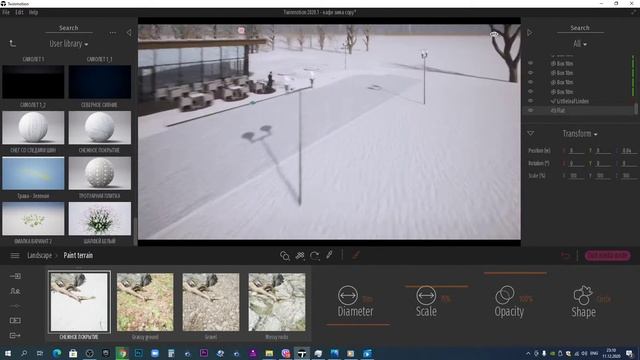
Task: Collapse the right scene panel arrow
Action: coord(530,32)
